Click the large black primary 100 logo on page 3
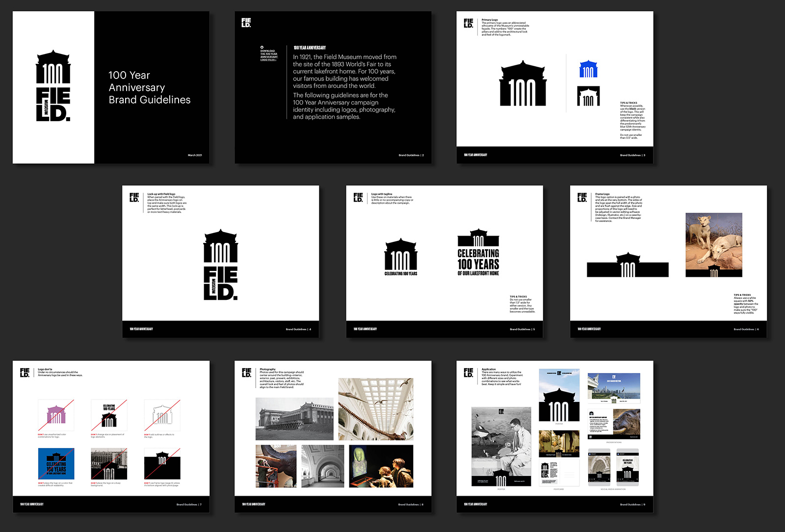Viewport: 785px width, 532px height. [x=523, y=83]
